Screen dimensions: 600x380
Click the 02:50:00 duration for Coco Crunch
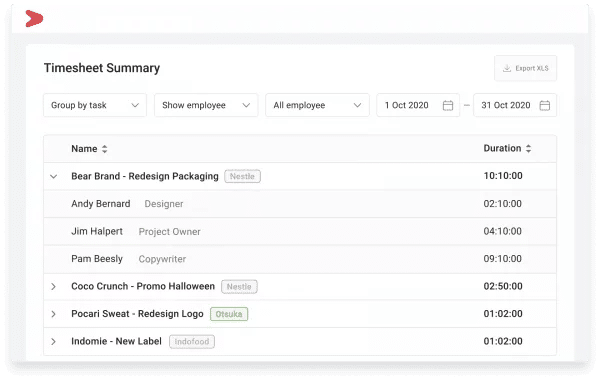[x=503, y=286]
